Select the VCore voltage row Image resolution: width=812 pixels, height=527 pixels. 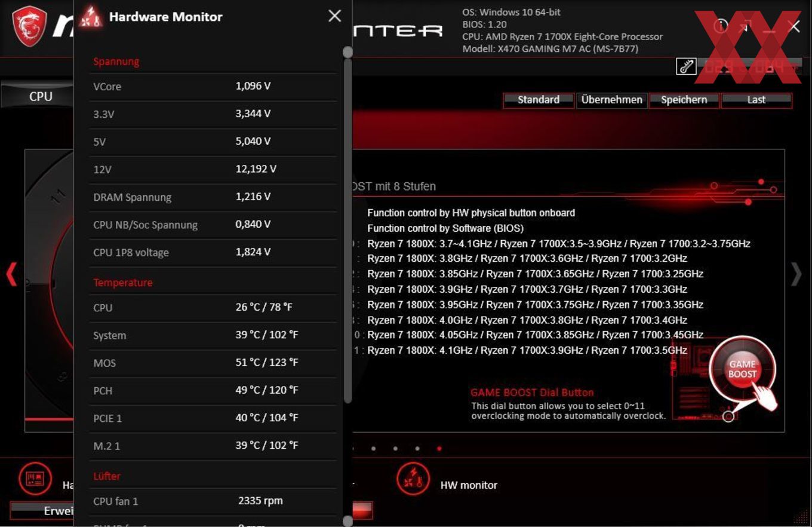213,86
